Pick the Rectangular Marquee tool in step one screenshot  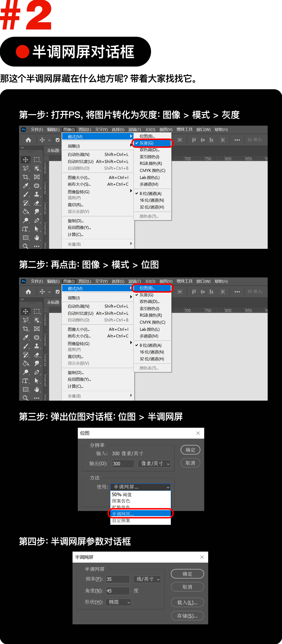pos(37,160)
